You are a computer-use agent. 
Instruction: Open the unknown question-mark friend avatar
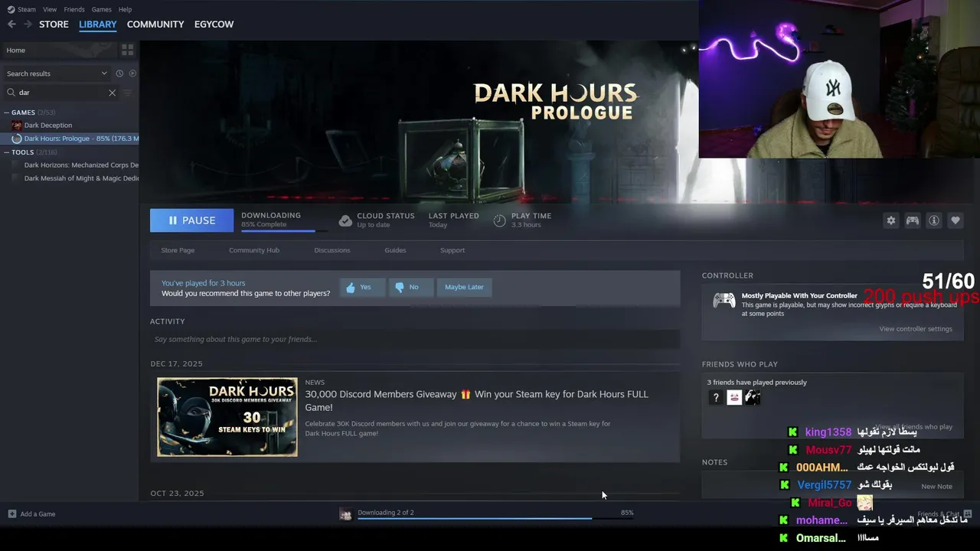coord(716,397)
